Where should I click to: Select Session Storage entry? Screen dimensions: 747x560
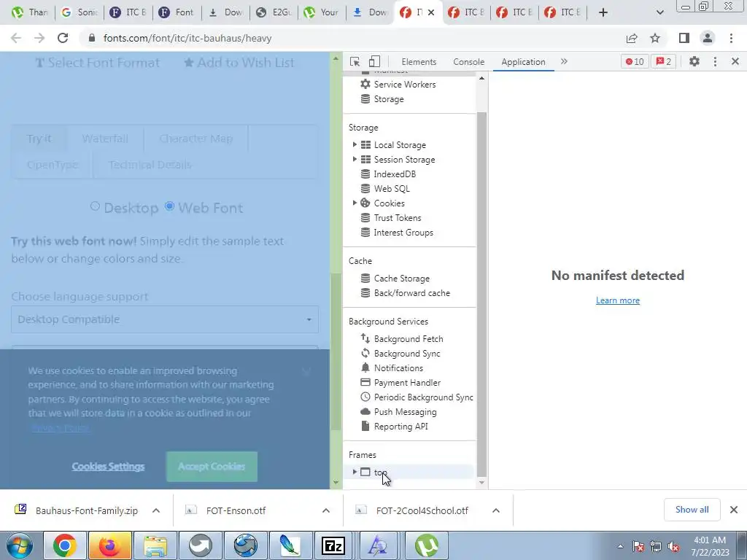click(404, 160)
